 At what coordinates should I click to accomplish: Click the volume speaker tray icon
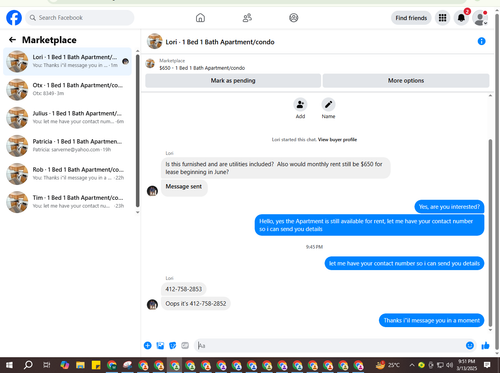(449, 365)
